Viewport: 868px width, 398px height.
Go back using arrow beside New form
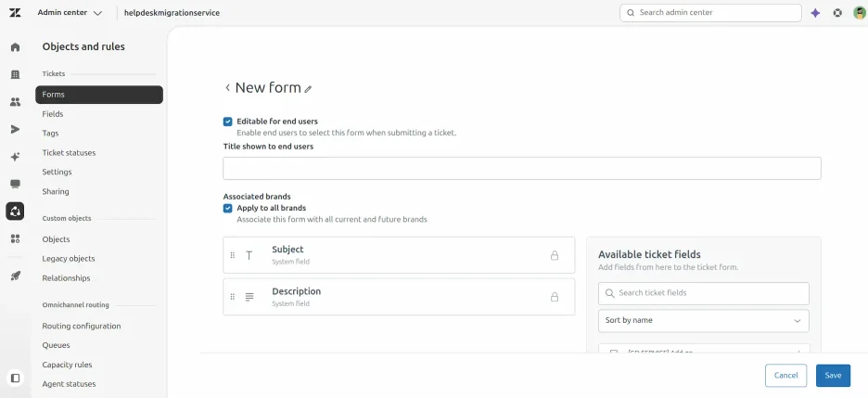click(227, 87)
